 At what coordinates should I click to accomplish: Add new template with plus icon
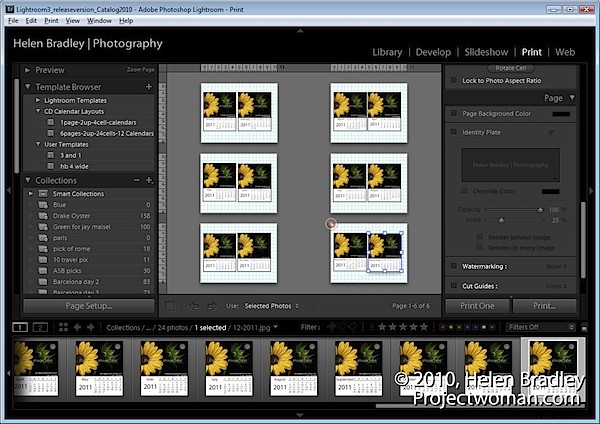coord(149,87)
